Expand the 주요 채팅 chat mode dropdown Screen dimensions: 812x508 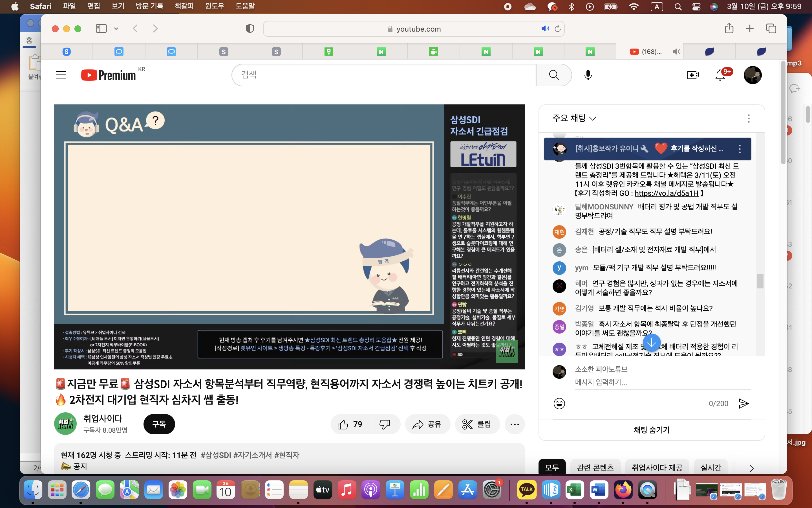[x=574, y=118]
